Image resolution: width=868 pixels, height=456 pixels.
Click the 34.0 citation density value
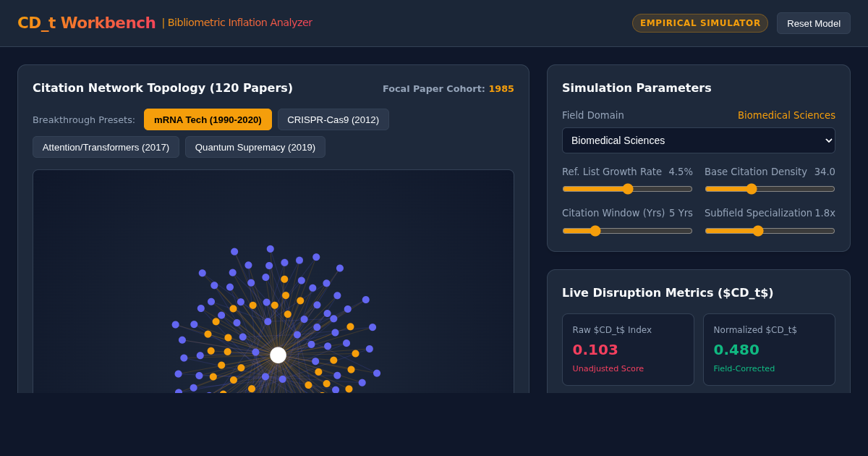tap(825, 172)
